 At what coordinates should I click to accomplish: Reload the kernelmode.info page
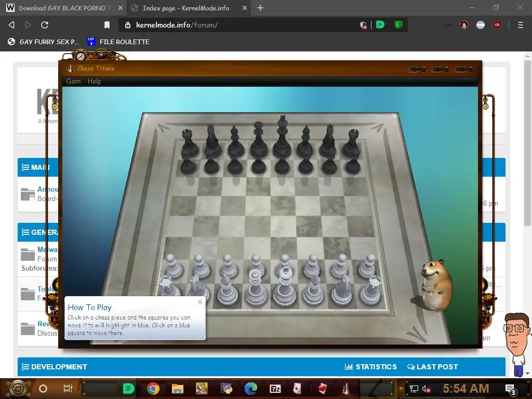click(x=45, y=25)
